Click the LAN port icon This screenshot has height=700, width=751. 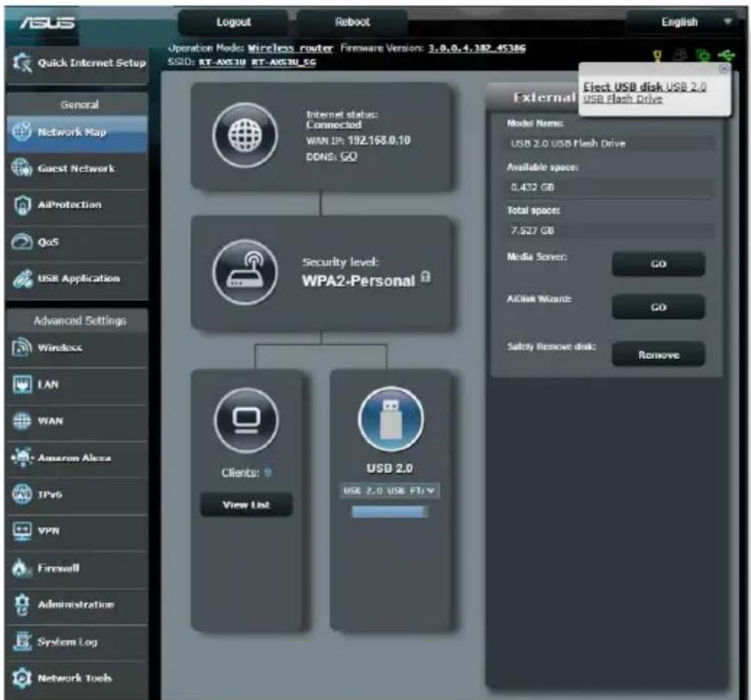(22, 384)
